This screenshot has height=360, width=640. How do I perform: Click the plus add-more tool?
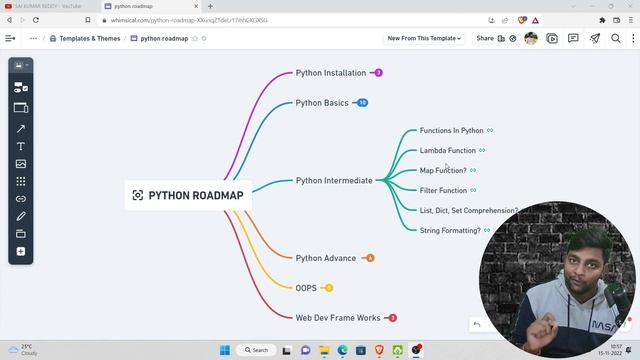[x=21, y=251]
